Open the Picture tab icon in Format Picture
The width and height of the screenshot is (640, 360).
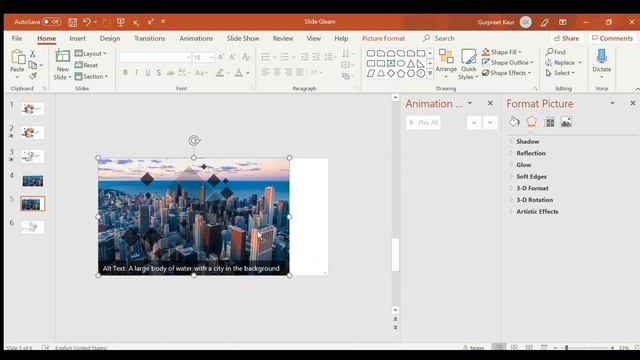[x=566, y=122]
